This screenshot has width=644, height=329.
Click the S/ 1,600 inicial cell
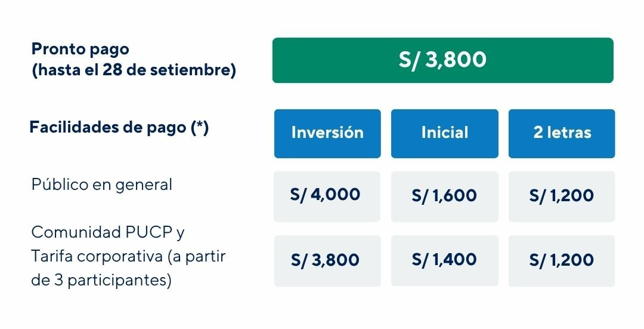point(445,196)
